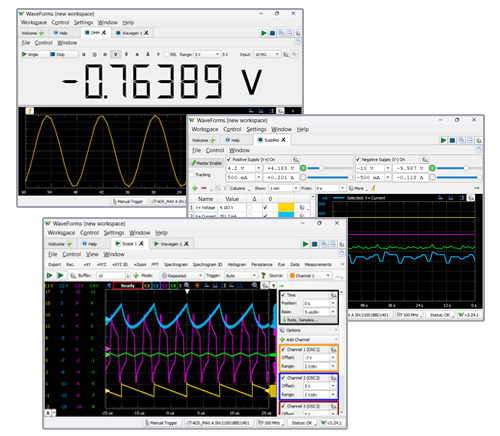Click pencil notes icon on DMM plot
The image size is (500, 436).
coord(29,111)
